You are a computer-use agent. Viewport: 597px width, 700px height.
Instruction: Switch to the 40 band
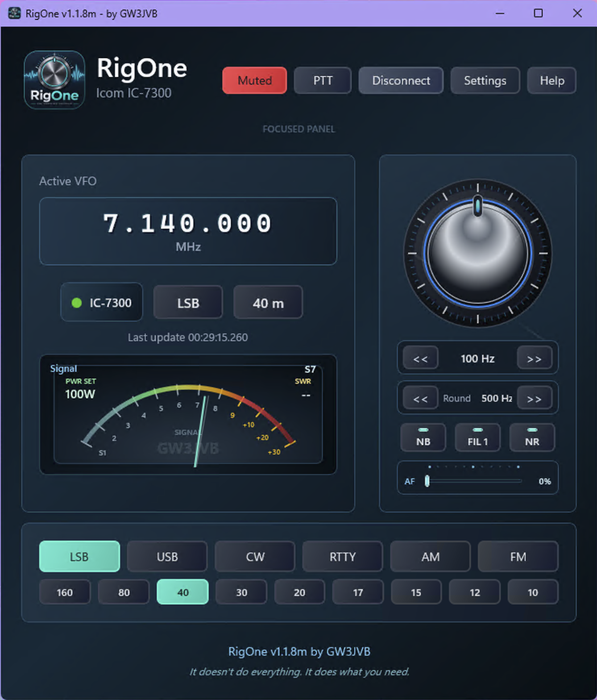182,592
